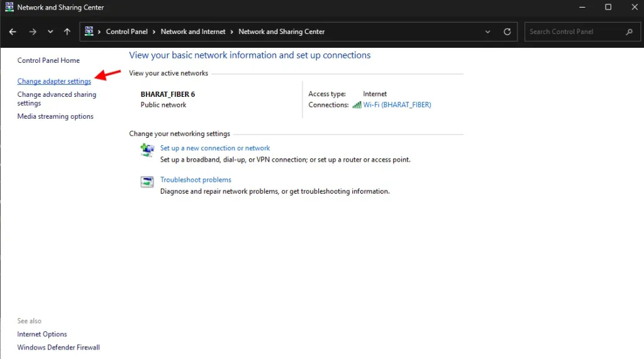
Task: Click the Access type Internet value
Action: pyautogui.click(x=375, y=94)
